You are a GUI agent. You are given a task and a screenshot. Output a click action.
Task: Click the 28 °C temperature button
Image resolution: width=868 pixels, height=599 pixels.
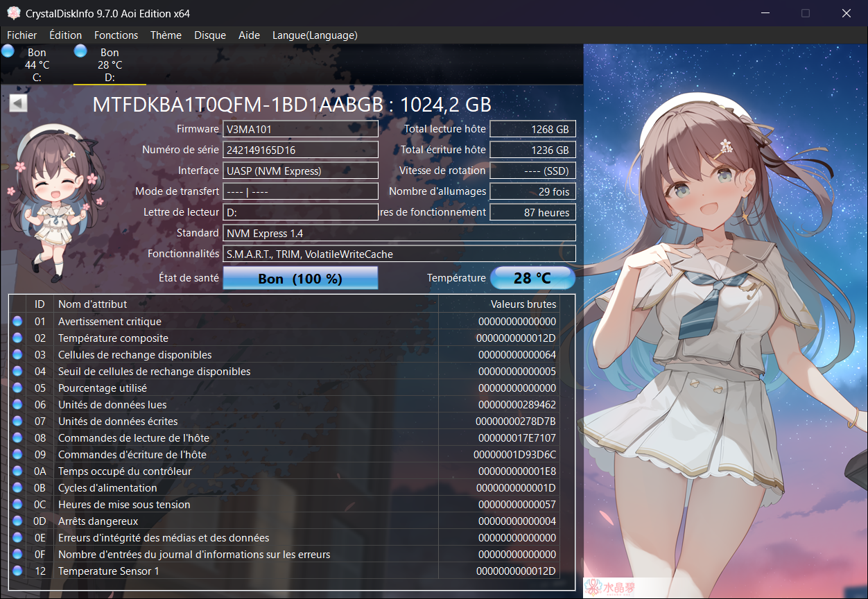point(532,278)
